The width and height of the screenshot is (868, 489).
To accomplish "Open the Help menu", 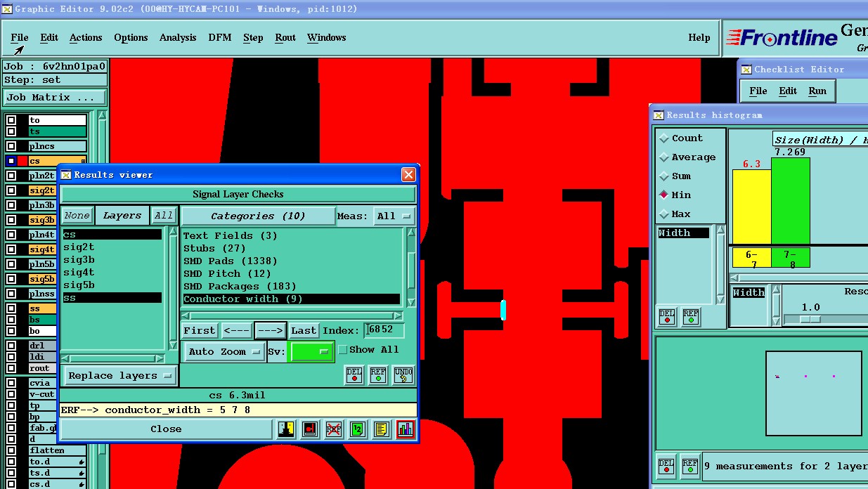I will [699, 37].
